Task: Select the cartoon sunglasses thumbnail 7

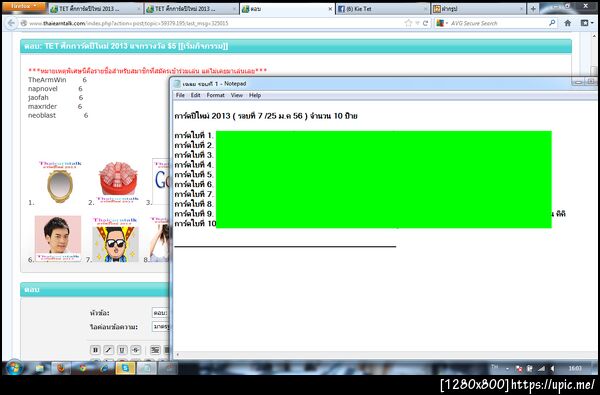Action: coord(116,239)
